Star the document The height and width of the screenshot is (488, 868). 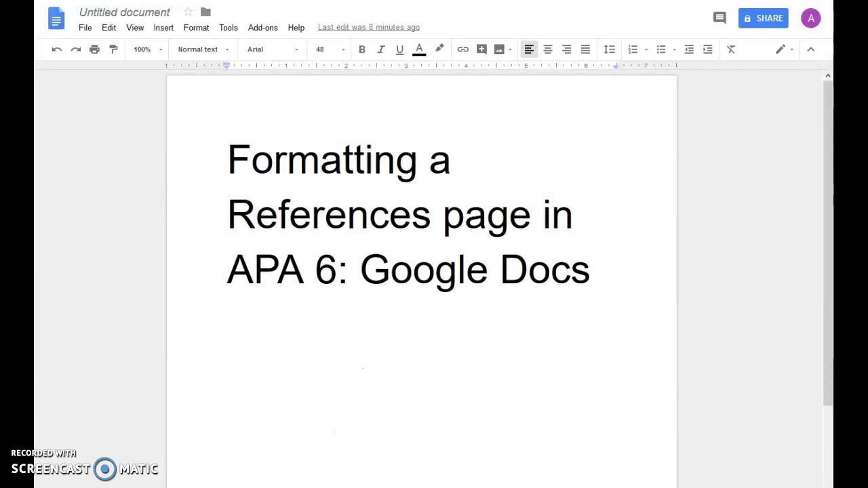point(188,12)
